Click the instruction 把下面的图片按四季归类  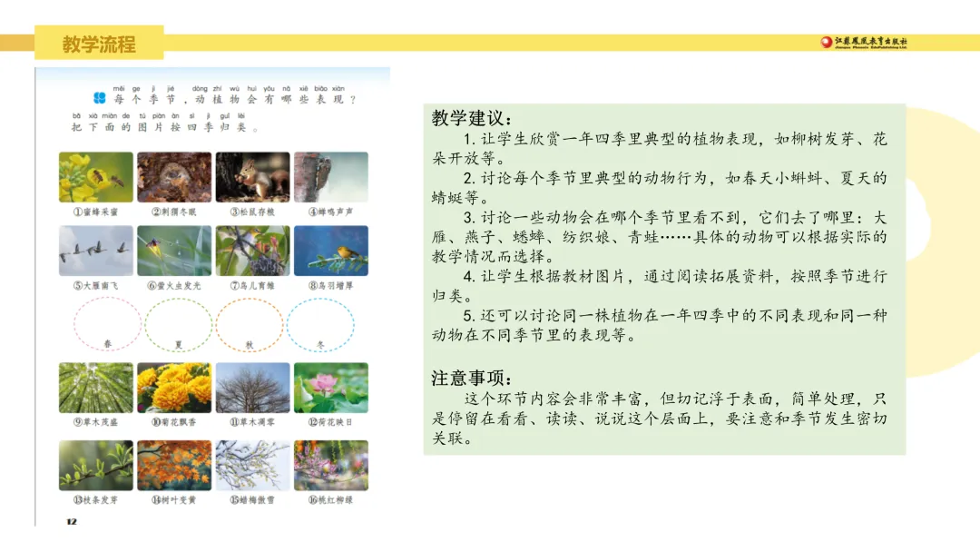[165, 123]
